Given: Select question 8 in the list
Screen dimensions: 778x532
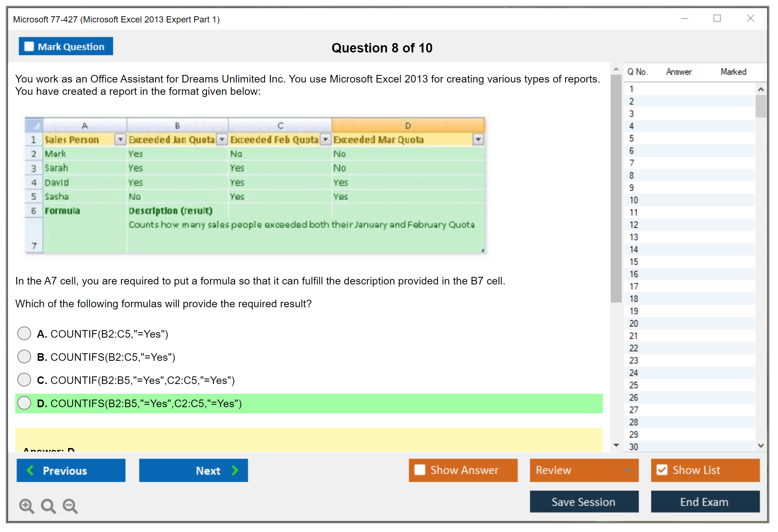Looking at the screenshot, I should click(631, 176).
